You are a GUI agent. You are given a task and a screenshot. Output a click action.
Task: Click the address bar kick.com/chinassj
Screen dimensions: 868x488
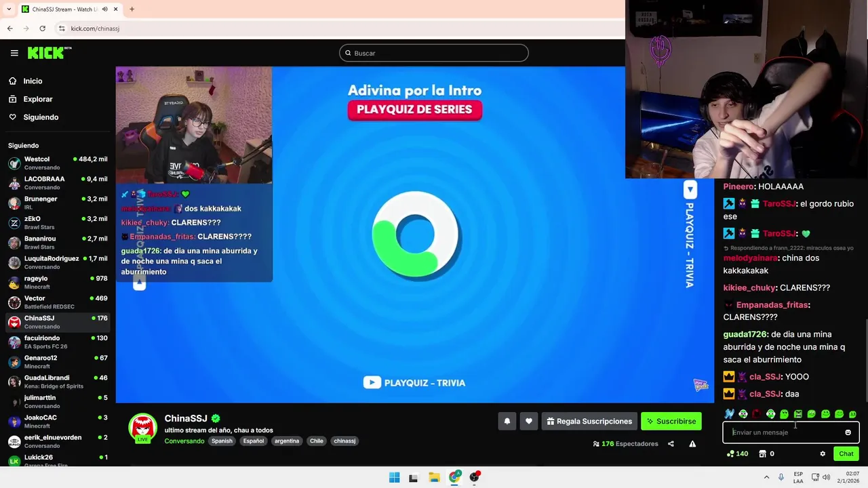coord(95,28)
